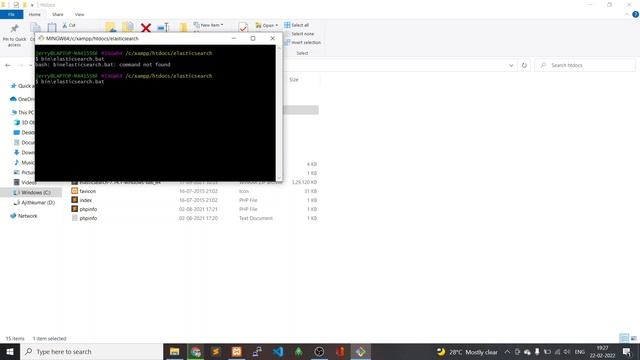The image size is (640, 360).
Task: Open Explorer help question mark icon
Action: (635, 14)
